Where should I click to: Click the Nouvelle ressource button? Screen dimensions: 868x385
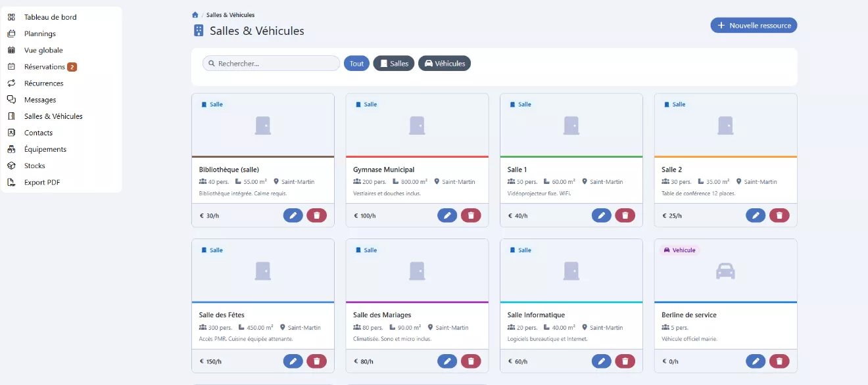(754, 26)
